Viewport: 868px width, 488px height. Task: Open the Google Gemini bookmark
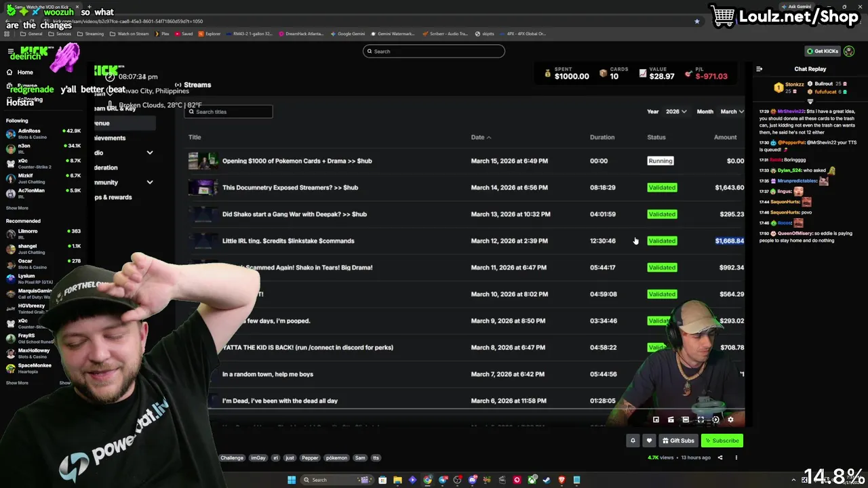coord(347,34)
